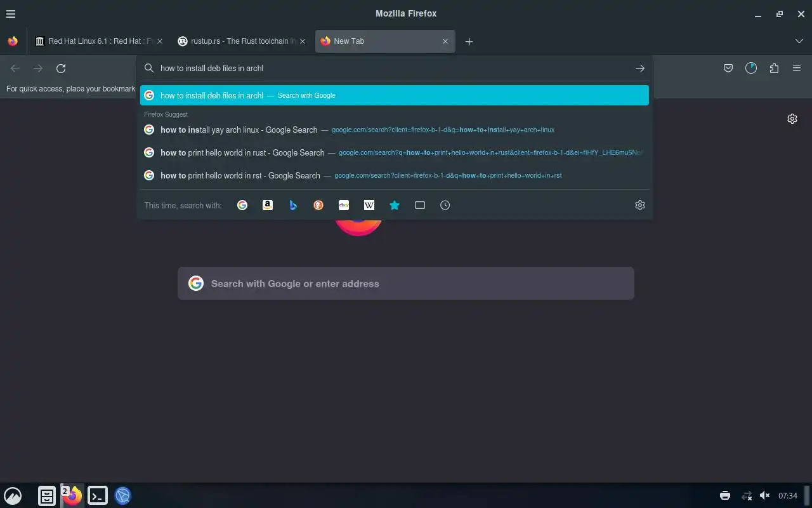812x508 pixels.
Task: Open a new tab with plus button
Action: pos(469,41)
